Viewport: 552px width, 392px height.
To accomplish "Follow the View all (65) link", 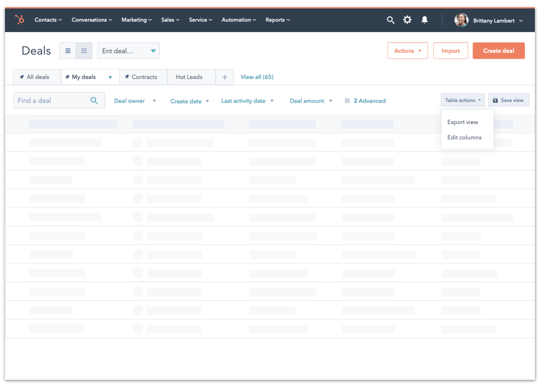I will pos(257,77).
